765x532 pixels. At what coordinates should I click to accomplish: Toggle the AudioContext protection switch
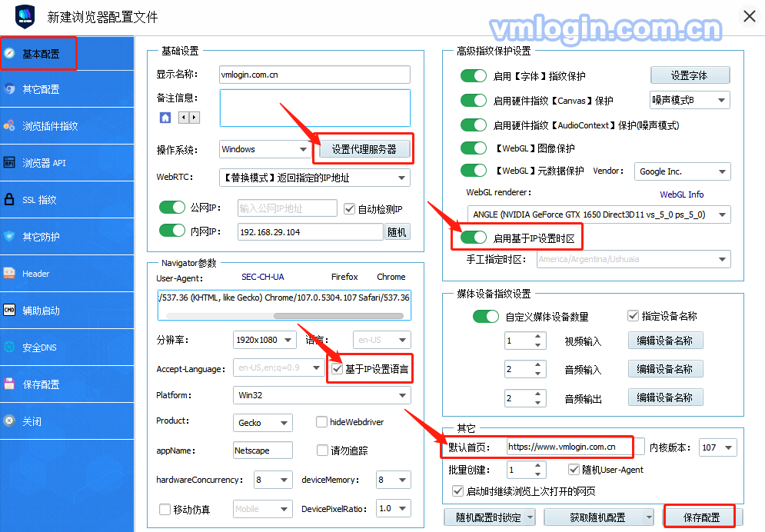point(474,125)
